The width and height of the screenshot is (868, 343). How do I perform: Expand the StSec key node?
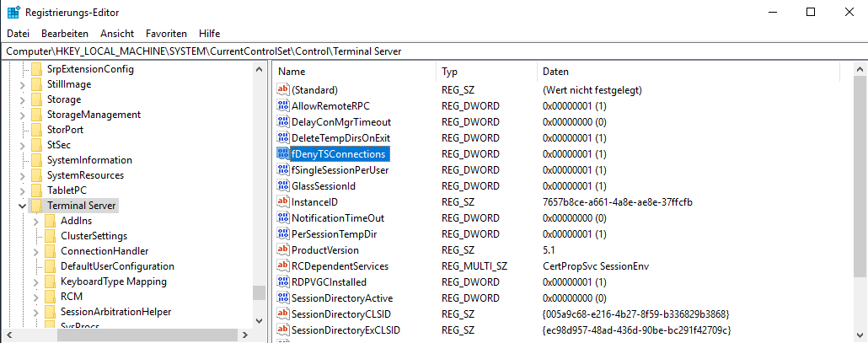click(x=21, y=145)
